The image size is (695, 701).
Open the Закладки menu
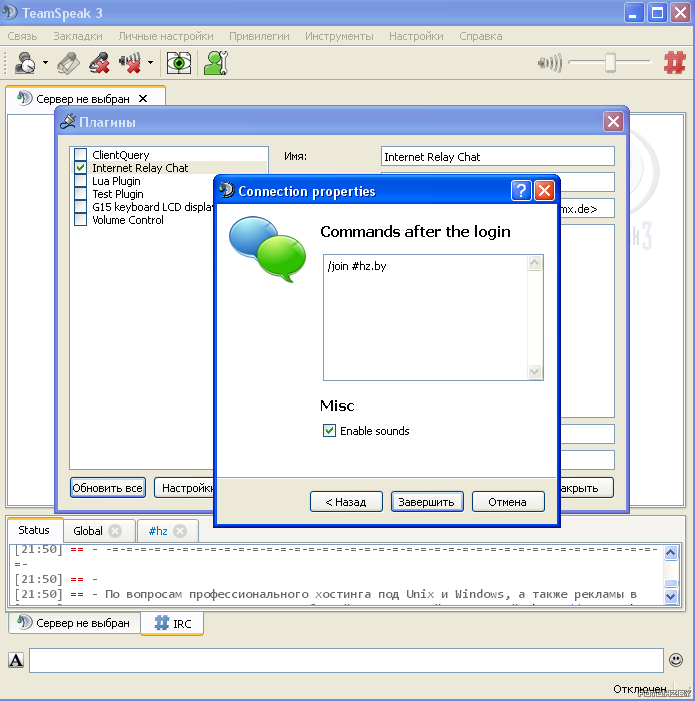tap(78, 36)
